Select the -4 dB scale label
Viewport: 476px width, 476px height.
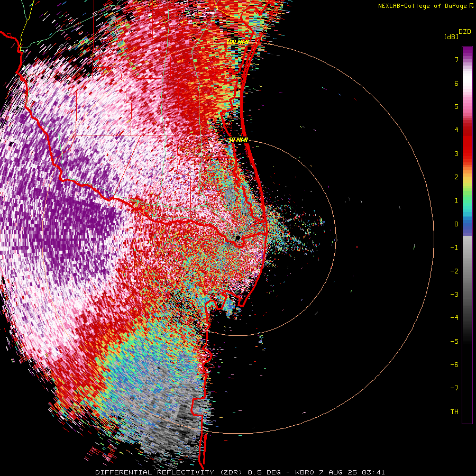tap(454, 318)
